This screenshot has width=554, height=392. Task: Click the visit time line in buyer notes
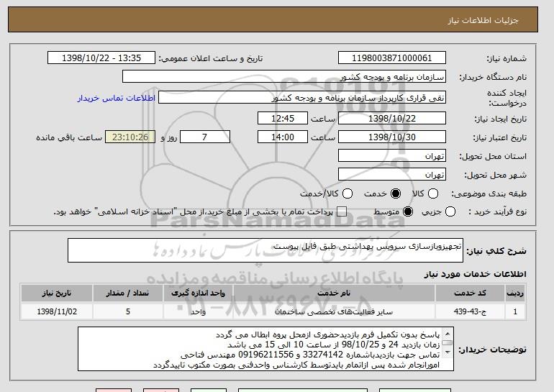click(334, 345)
